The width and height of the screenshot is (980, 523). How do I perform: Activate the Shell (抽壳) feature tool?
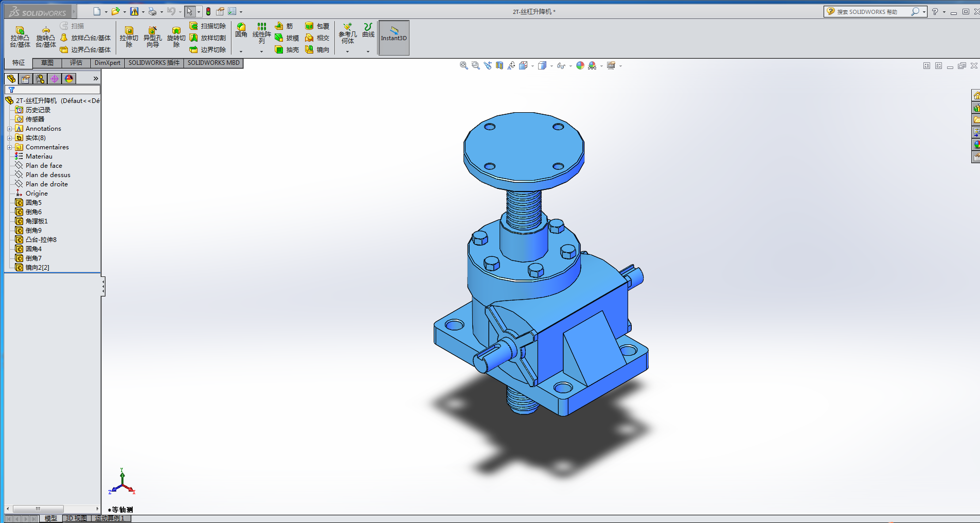(287, 50)
